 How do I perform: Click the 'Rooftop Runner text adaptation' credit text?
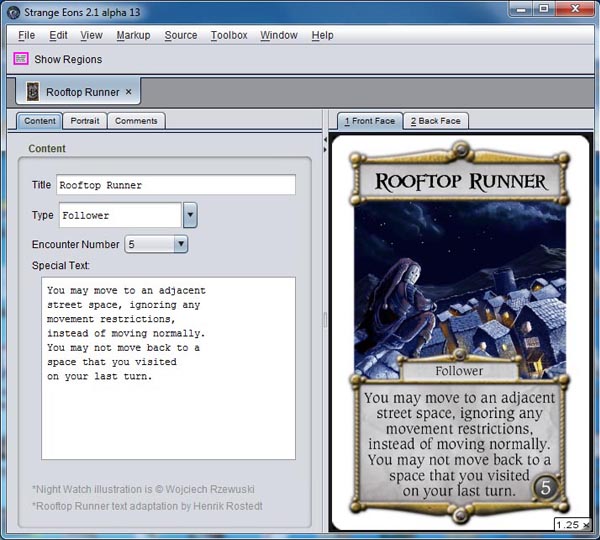(147, 506)
